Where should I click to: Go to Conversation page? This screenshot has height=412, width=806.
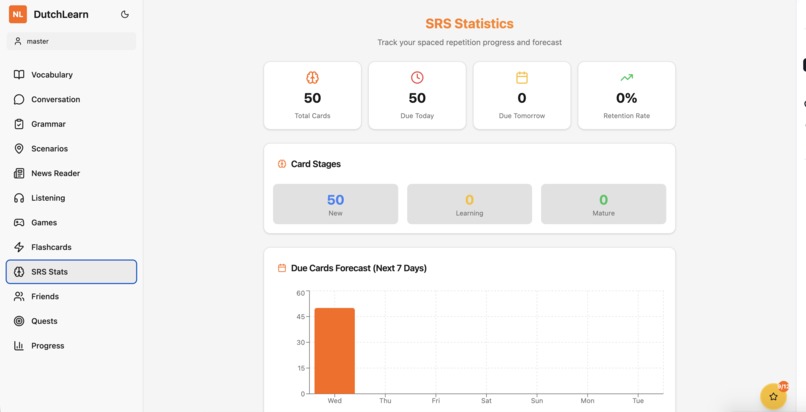tap(71, 99)
